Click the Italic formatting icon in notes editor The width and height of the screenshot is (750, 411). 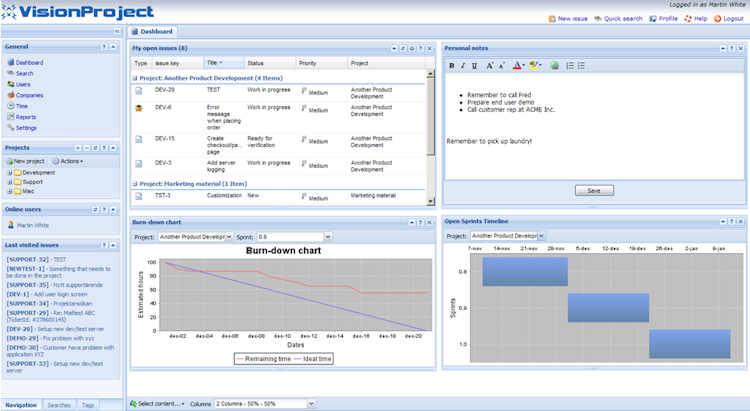tap(462, 65)
